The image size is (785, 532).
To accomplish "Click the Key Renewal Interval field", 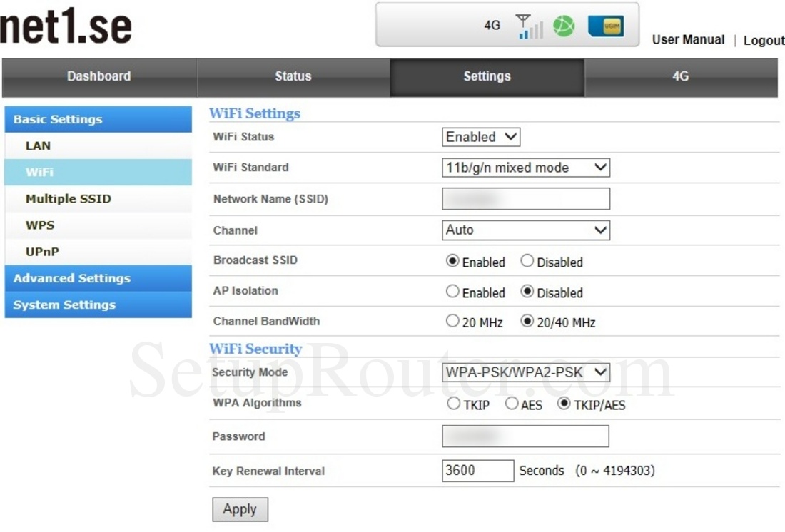I will [x=478, y=471].
